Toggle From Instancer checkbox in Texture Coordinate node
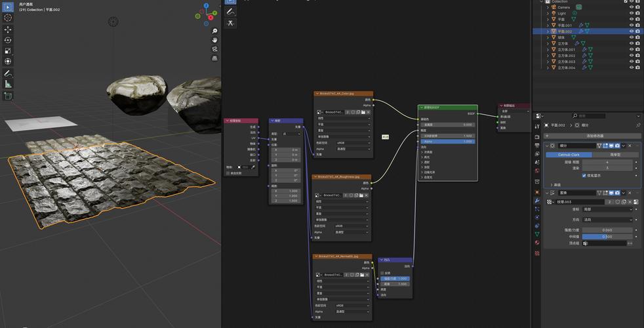 coord(228,173)
